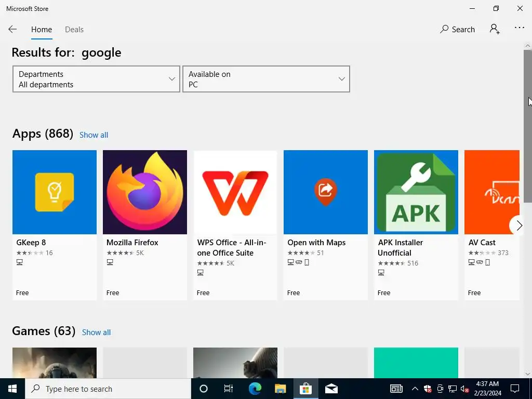Go back using the back arrow
The width and height of the screenshot is (532, 399).
[x=12, y=29]
